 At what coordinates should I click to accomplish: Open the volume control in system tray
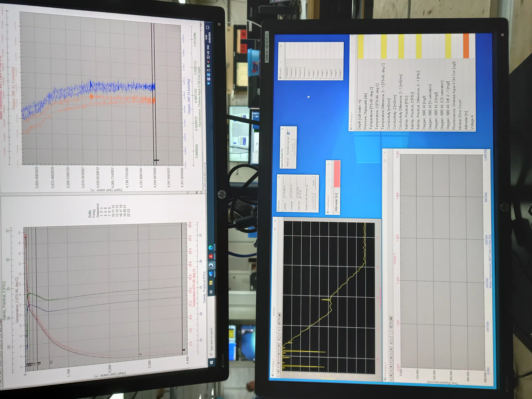pos(208,52)
